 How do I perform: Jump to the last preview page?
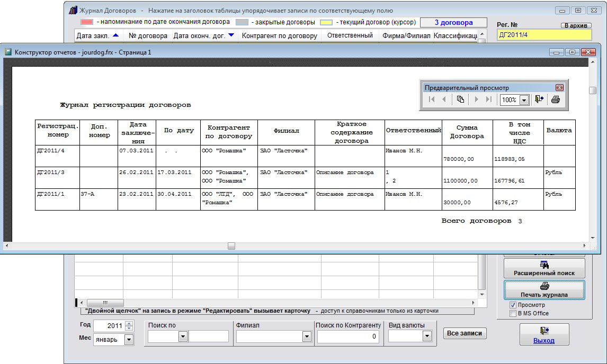click(x=488, y=99)
